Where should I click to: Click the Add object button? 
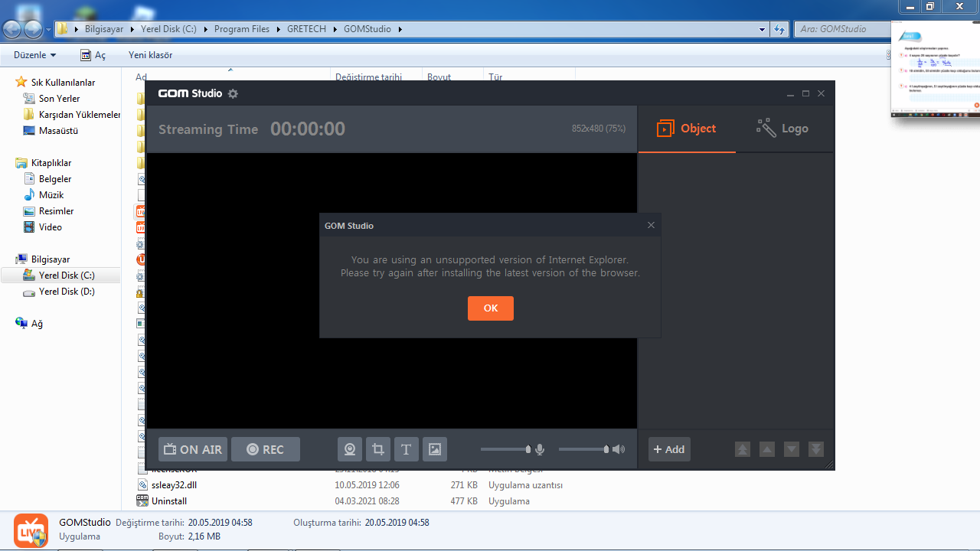click(x=669, y=449)
